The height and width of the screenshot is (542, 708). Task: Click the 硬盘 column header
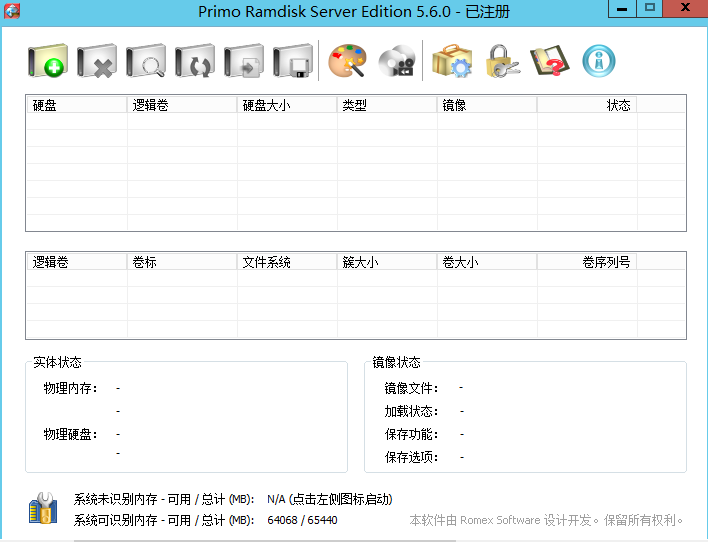coord(77,105)
